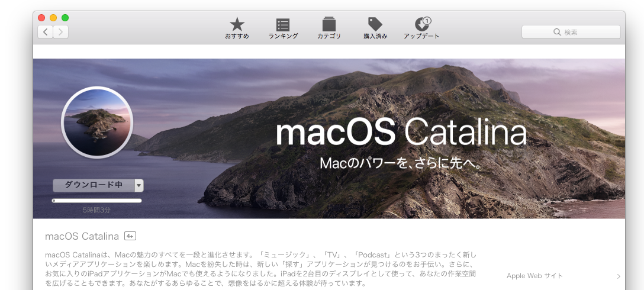Click the ダウンロード中 button
The width and height of the screenshot is (644, 290).
pos(94,185)
